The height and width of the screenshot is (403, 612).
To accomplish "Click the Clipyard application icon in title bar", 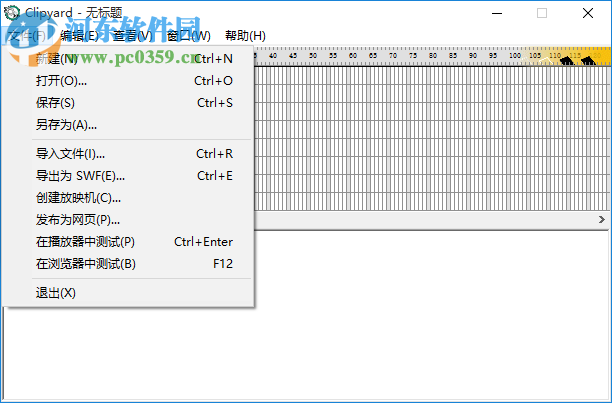I will click(12, 13).
